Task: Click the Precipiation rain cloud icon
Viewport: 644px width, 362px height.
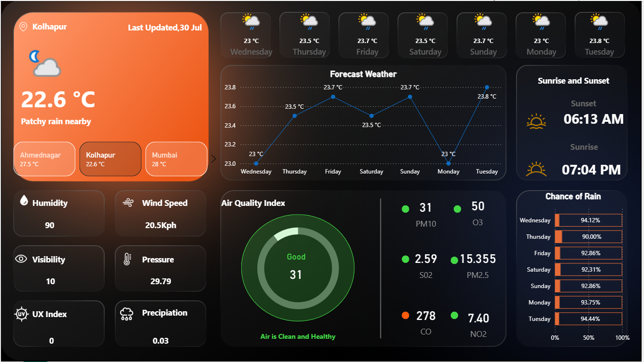Action: click(126, 314)
